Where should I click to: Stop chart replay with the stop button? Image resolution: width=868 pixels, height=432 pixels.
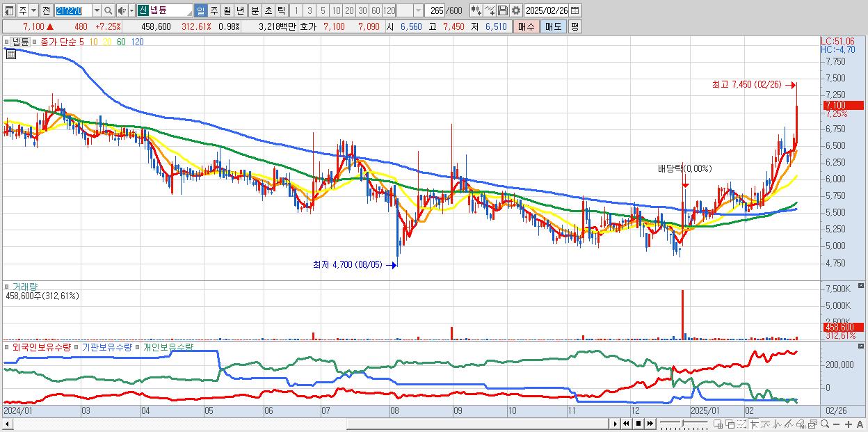tap(638, 424)
